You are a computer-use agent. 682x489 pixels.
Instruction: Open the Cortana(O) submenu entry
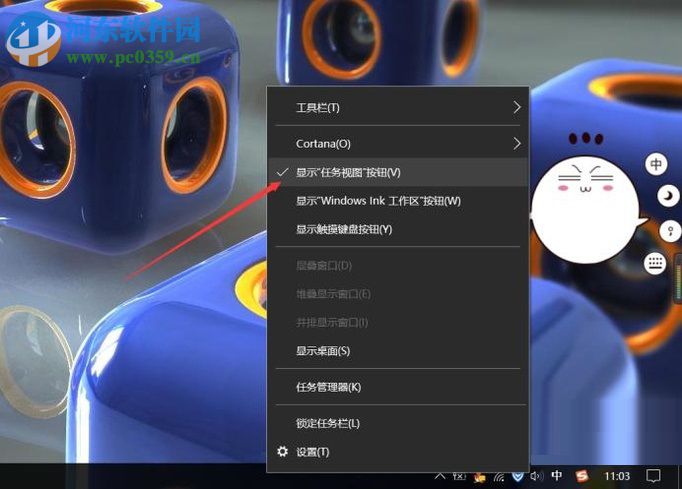tap(398, 144)
